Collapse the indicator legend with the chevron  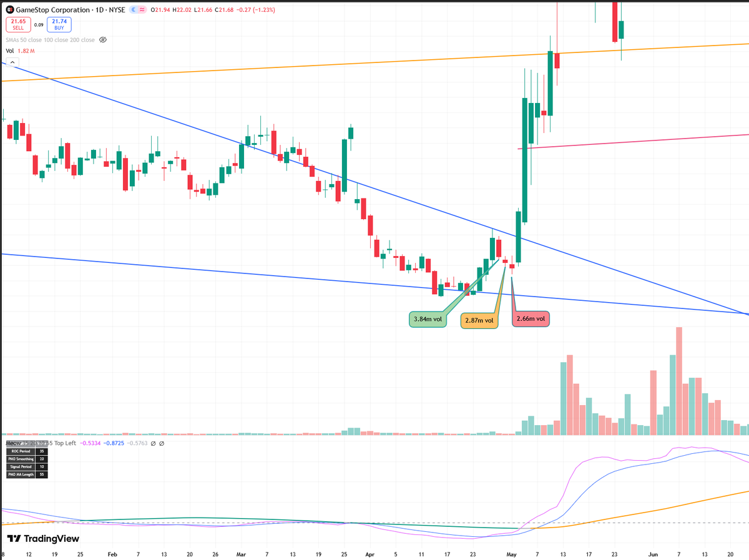click(x=12, y=62)
